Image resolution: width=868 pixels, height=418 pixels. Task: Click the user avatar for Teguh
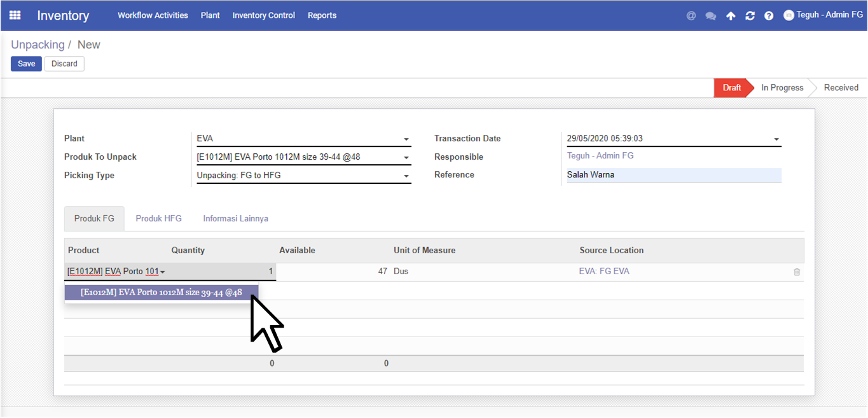coord(789,15)
